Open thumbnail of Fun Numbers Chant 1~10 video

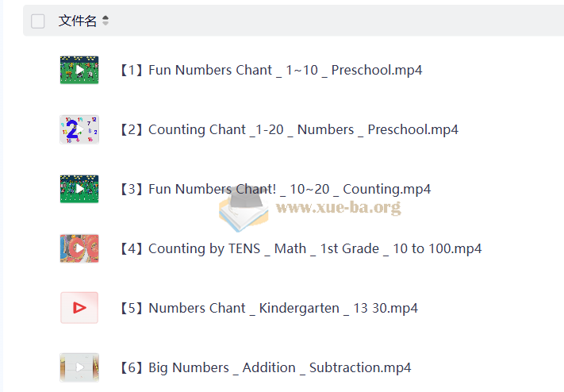(79, 70)
